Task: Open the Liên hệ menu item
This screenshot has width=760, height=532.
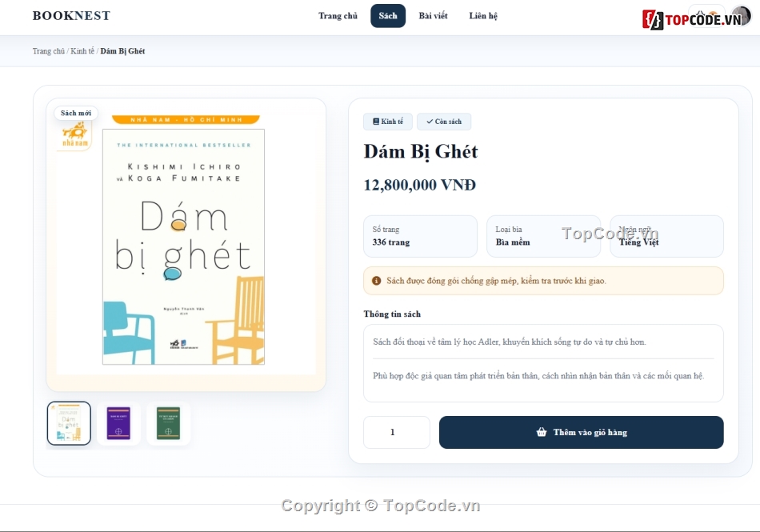Action: 483,16
